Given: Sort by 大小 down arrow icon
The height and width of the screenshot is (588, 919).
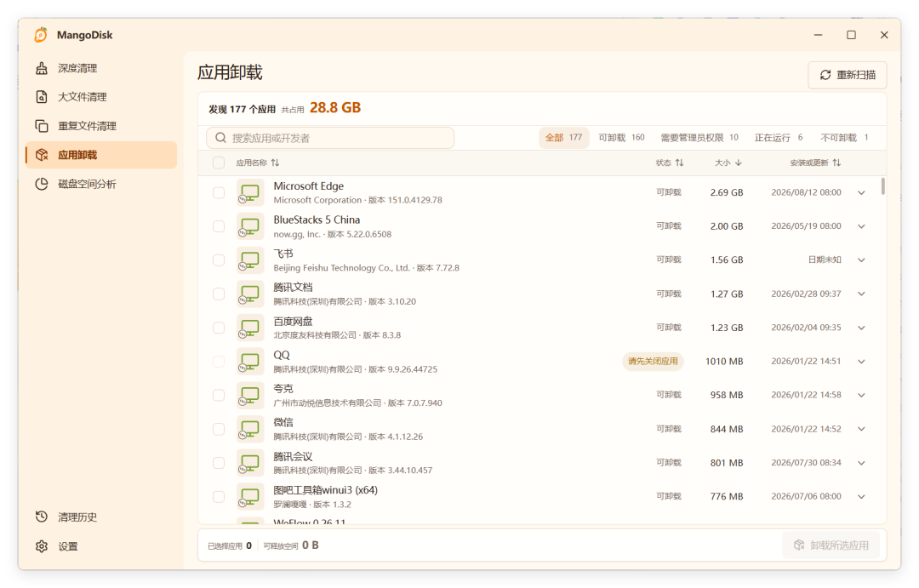Looking at the screenshot, I should pos(739,163).
